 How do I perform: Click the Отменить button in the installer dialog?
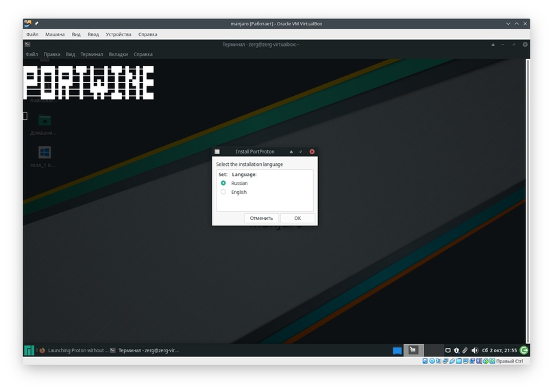(x=261, y=218)
